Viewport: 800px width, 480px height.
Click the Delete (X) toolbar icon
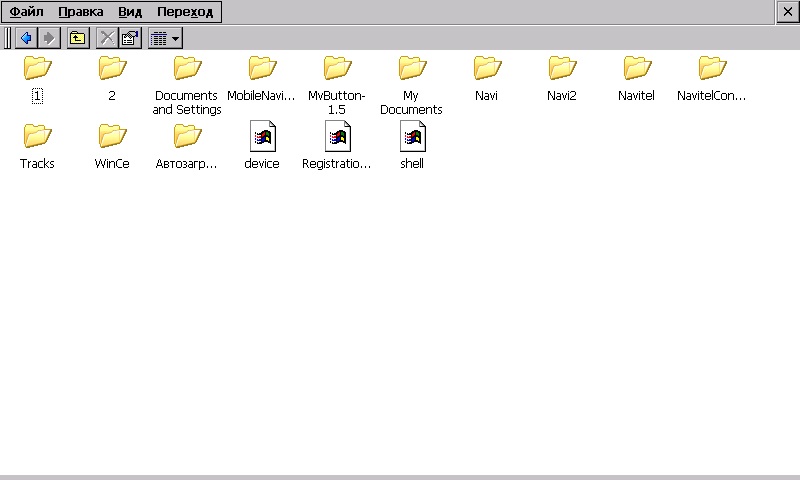coord(106,38)
